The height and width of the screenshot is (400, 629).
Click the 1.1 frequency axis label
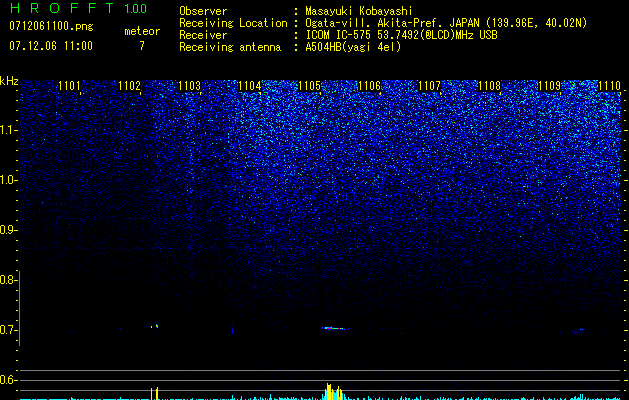(x=8, y=130)
